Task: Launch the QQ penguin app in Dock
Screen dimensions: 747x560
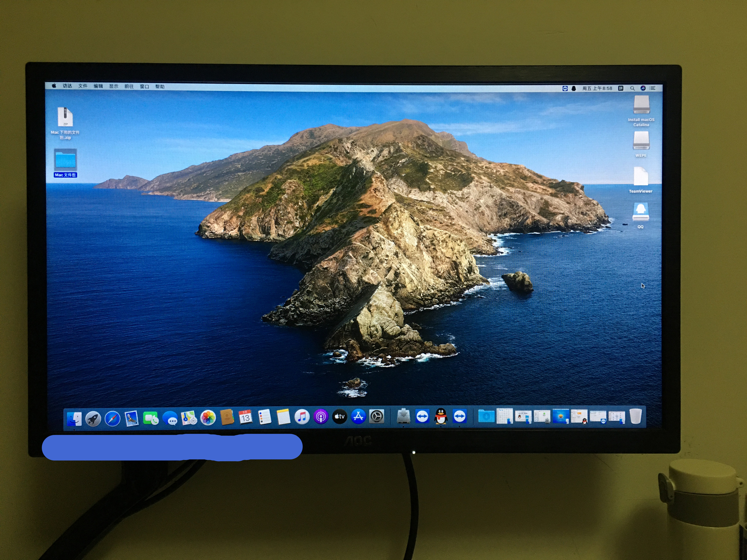Action: pyautogui.click(x=441, y=416)
